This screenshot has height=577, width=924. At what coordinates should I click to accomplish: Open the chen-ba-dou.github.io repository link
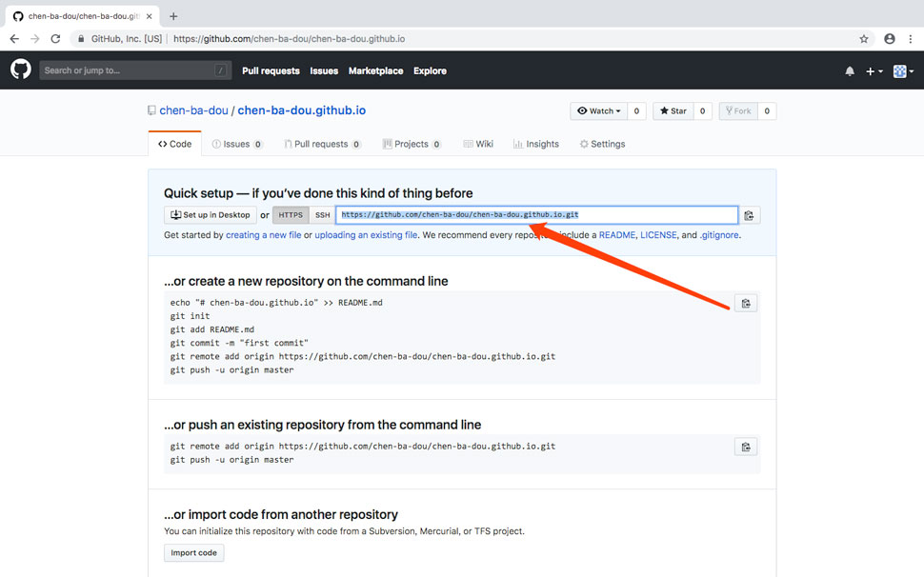[301, 110]
